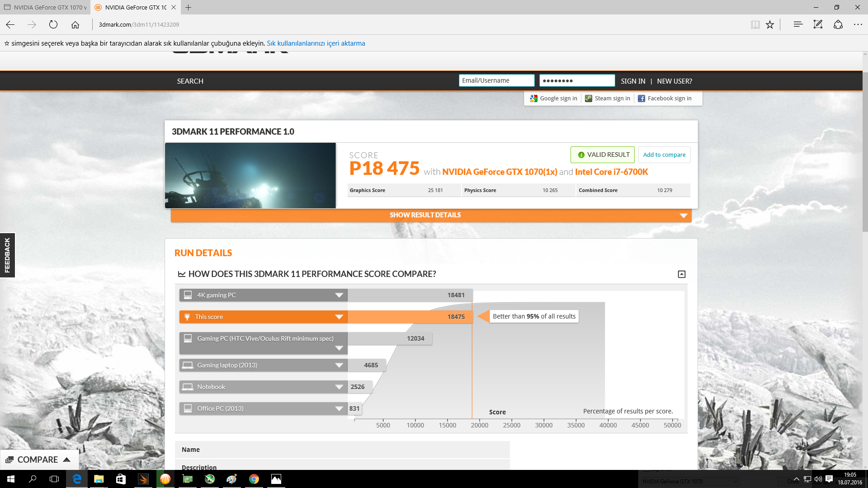Switch to first NVIDIA GeForce GTX 1070 tab
This screenshot has width=868, height=488.
tap(45, 7)
